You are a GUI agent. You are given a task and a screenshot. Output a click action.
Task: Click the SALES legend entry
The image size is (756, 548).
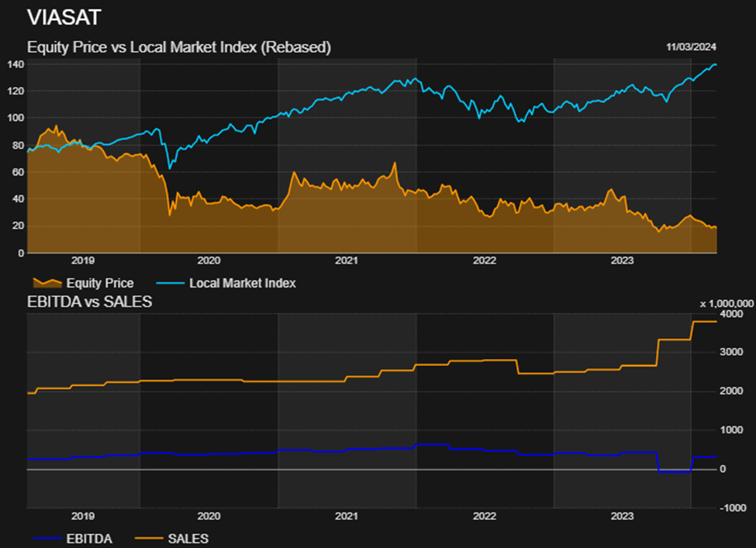click(171, 539)
